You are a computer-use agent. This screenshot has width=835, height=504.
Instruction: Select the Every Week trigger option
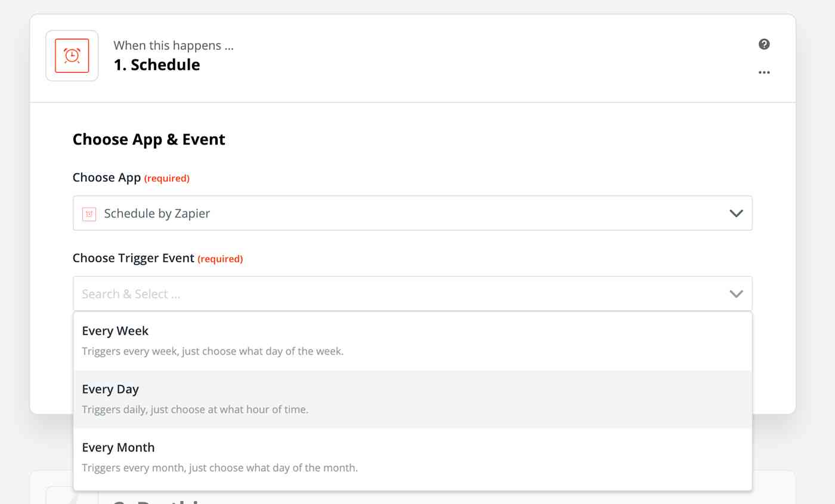115,330
